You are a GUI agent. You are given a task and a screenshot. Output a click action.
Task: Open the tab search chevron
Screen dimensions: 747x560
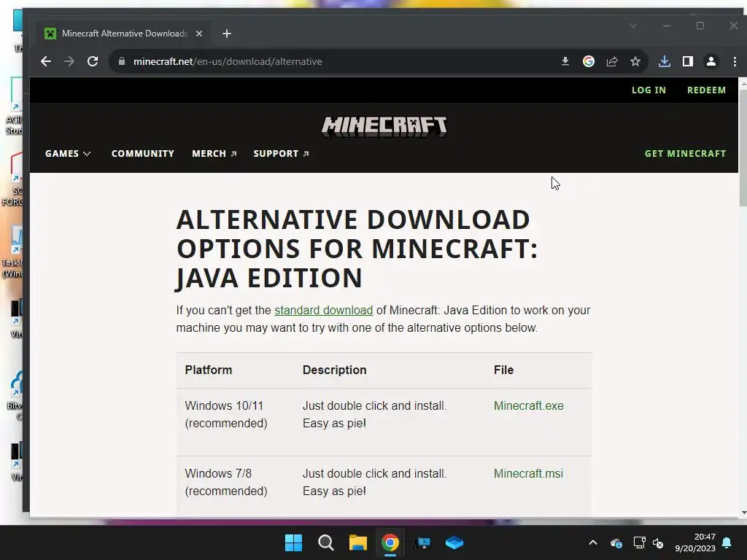tap(633, 26)
